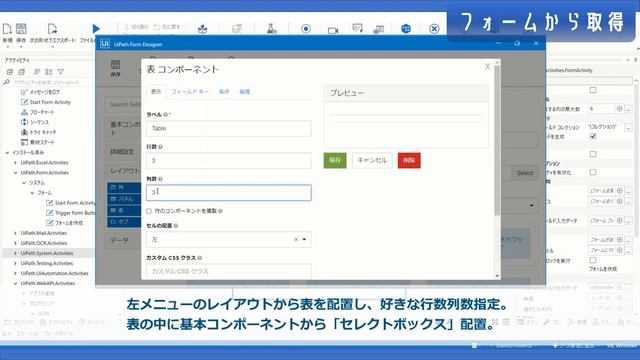Select the 表 layout item in the sidebar

click(x=124, y=210)
